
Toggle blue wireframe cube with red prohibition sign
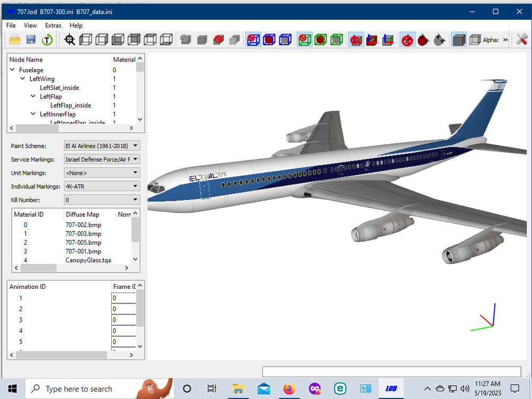point(253,40)
